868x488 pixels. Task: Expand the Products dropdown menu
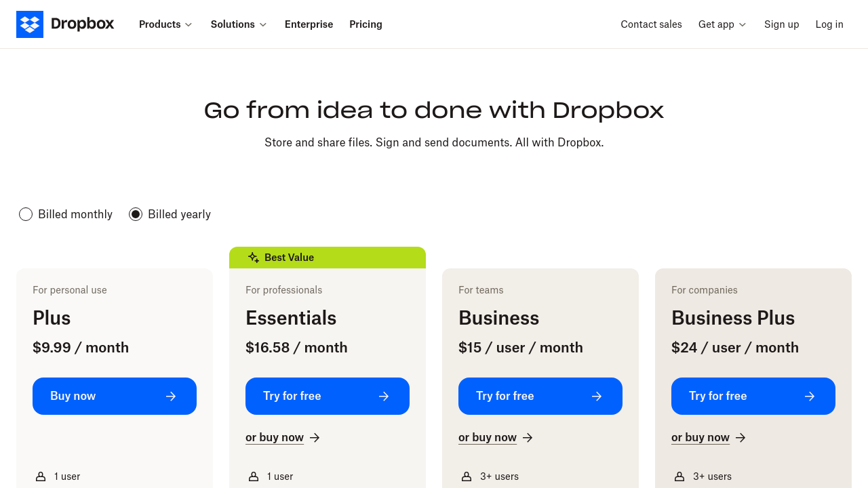tap(165, 24)
